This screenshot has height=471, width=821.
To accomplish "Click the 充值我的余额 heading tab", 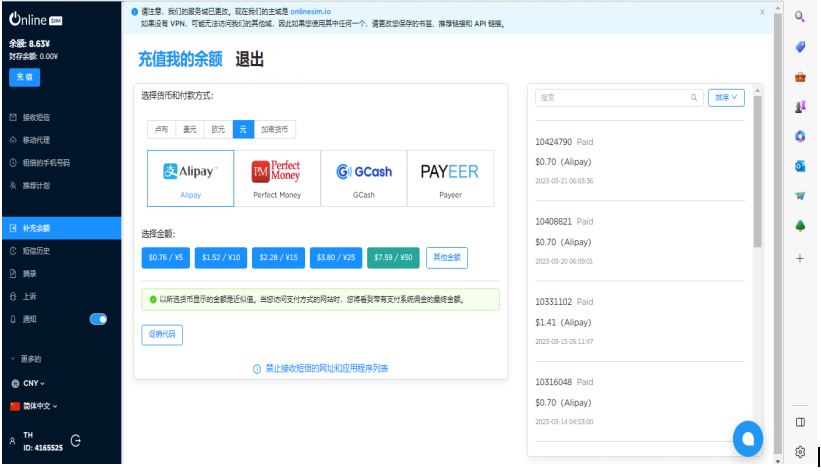I will click(x=180, y=59).
